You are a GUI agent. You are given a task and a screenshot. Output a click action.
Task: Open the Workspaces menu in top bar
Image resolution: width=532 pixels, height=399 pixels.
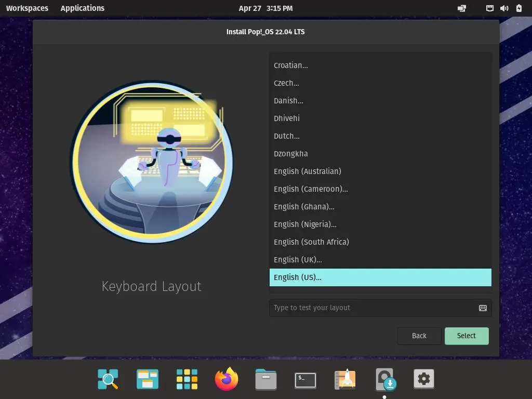(x=27, y=8)
